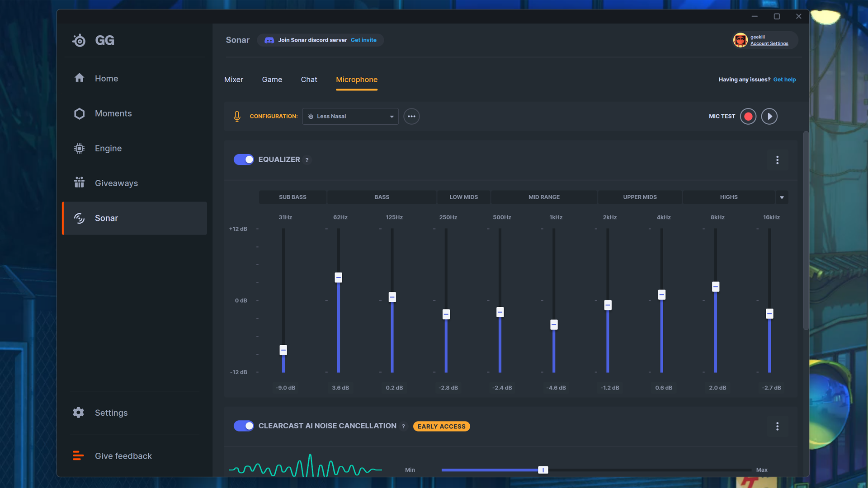
Task: Click the Discord logo icon
Action: click(269, 40)
